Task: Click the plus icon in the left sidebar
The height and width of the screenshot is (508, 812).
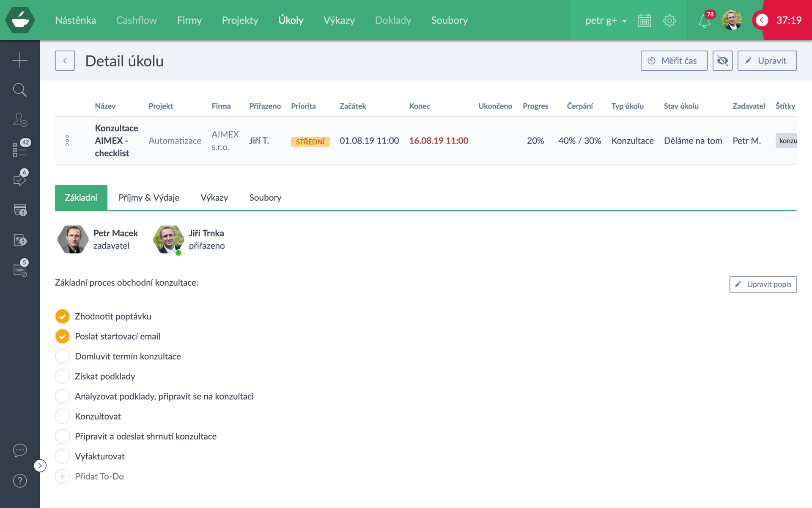Action: coord(20,60)
